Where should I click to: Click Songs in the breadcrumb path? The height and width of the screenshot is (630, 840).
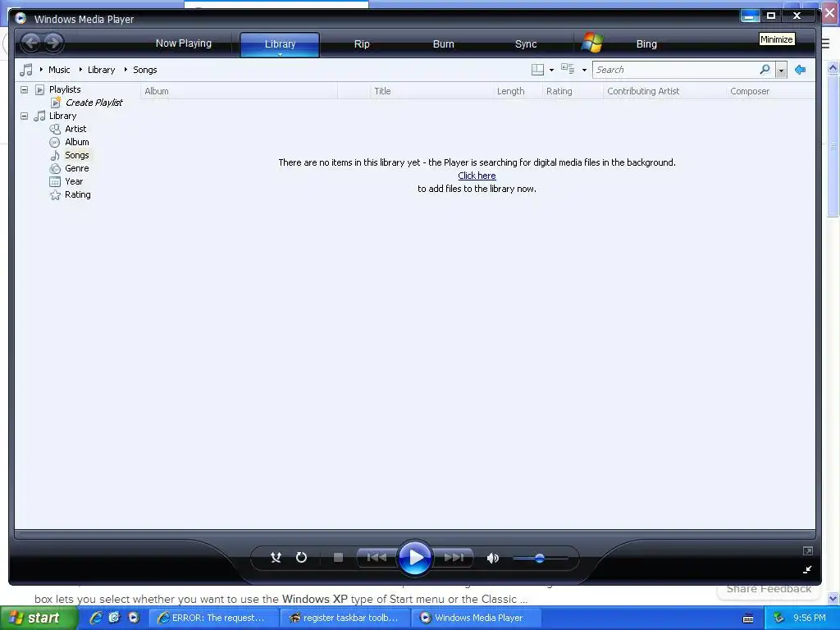(x=144, y=70)
